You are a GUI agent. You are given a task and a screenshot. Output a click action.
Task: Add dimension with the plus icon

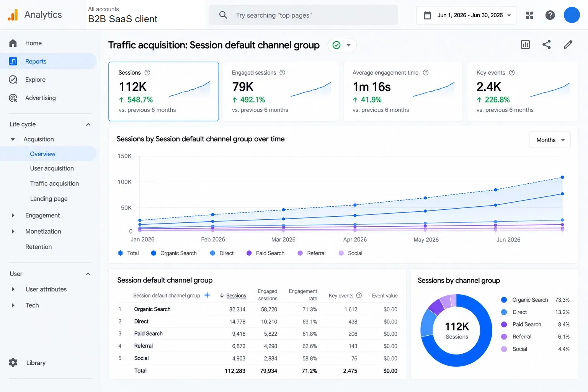click(x=207, y=295)
